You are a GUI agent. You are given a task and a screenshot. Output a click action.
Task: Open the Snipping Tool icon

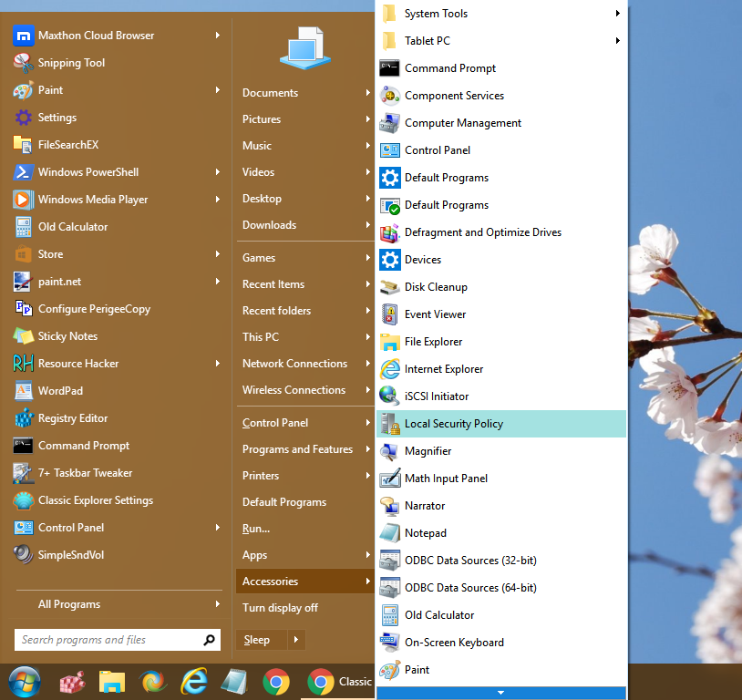23,63
